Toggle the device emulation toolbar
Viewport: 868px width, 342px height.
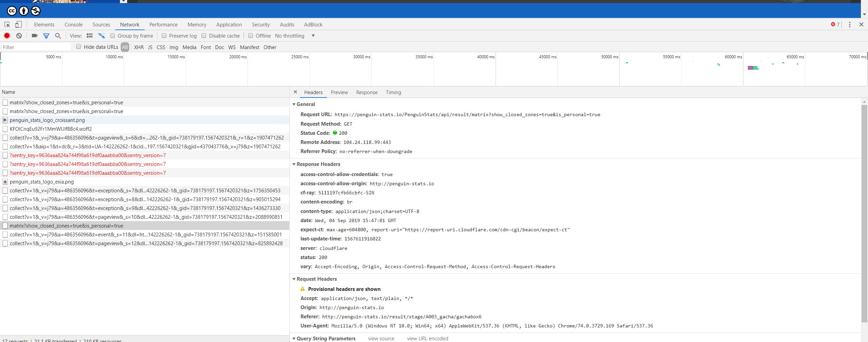coord(19,24)
